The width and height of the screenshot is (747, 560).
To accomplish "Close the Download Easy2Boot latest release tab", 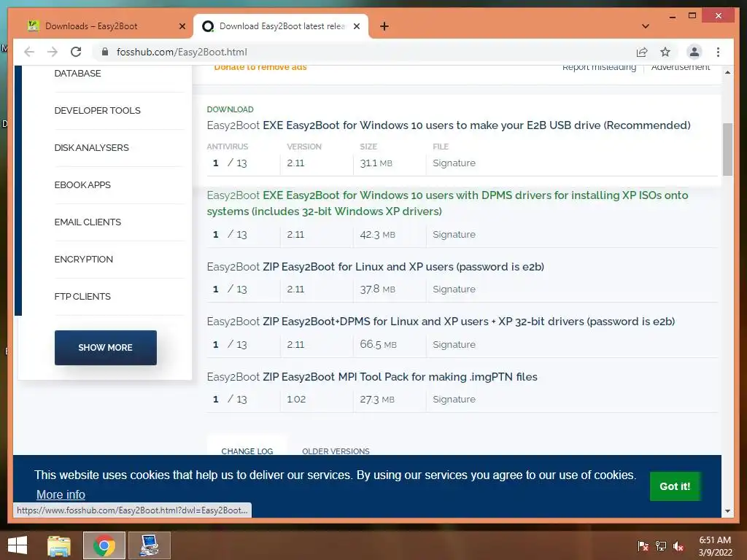I will tap(356, 26).
